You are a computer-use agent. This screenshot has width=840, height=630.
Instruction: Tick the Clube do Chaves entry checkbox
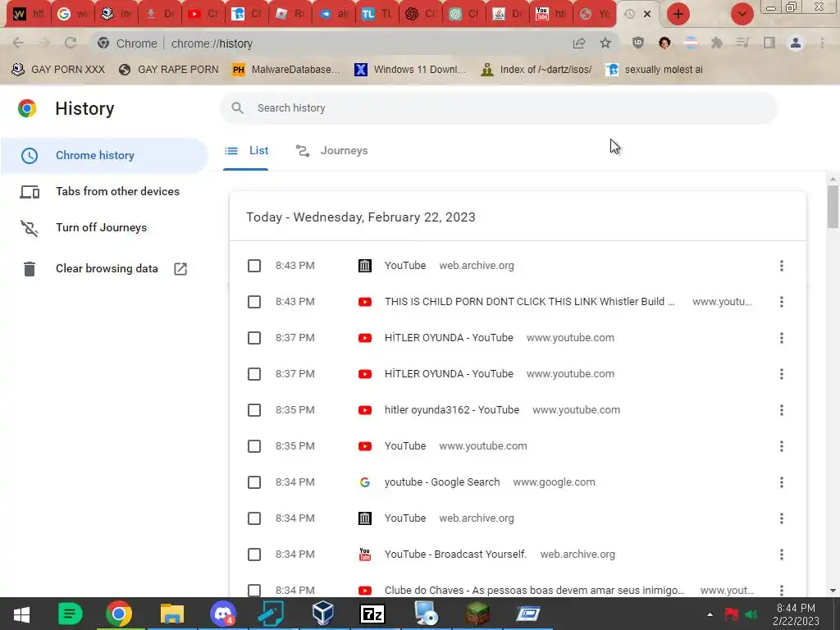click(254, 591)
